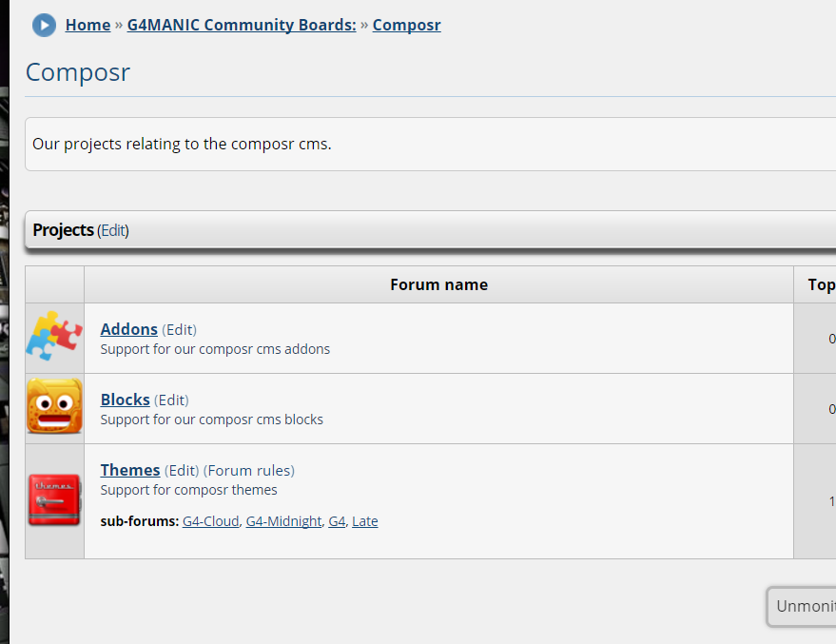Open the Blocks forum
This screenshot has width=836, height=644.
click(x=125, y=400)
